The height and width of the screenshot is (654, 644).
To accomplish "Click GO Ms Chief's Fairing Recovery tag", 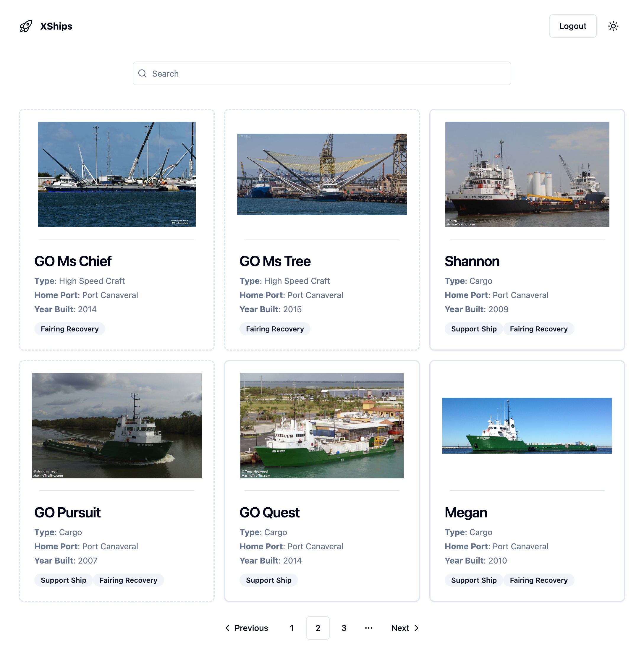I will click(70, 329).
